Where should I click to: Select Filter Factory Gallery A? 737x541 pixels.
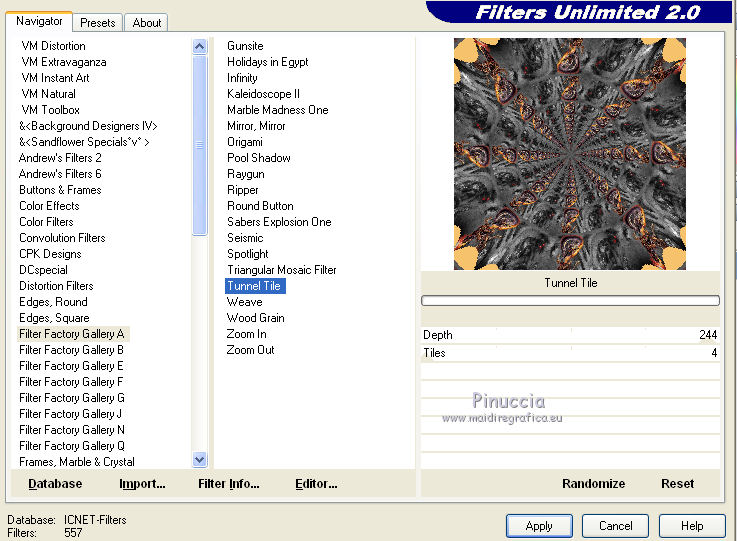[71, 334]
